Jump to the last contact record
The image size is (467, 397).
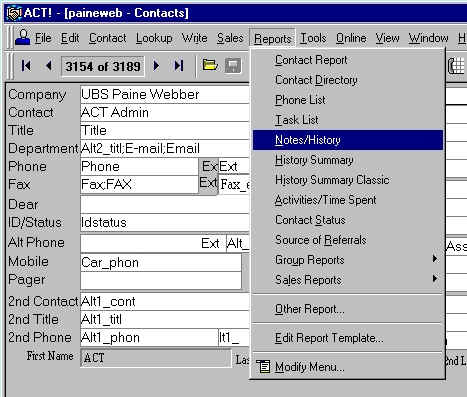tap(179, 65)
